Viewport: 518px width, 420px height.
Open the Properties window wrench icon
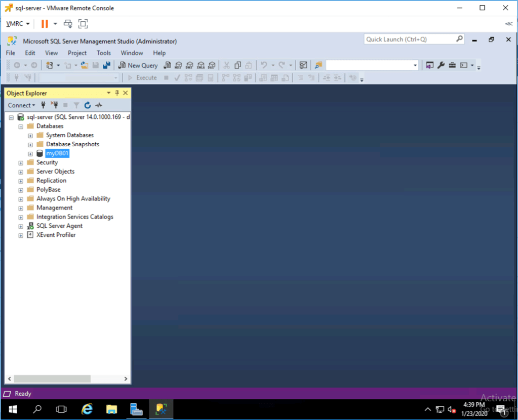[441, 65]
